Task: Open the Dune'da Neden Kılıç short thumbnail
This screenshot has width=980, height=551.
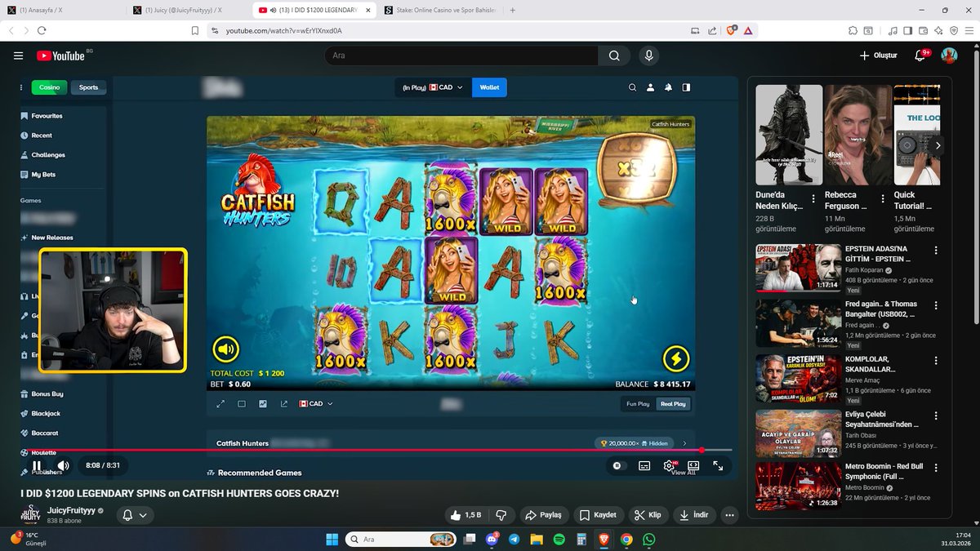Action: (x=789, y=135)
